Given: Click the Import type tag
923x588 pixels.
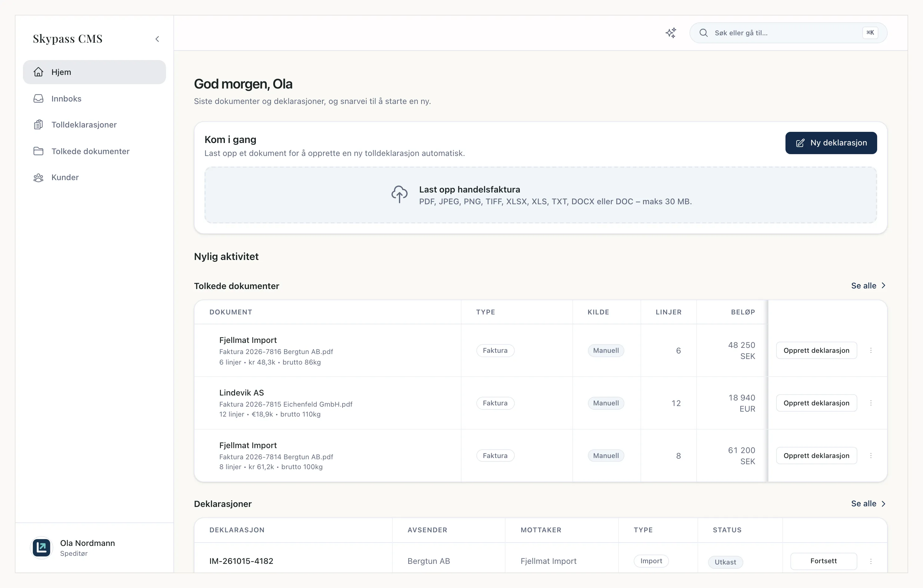Looking at the screenshot, I should pyautogui.click(x=651, y=561).
